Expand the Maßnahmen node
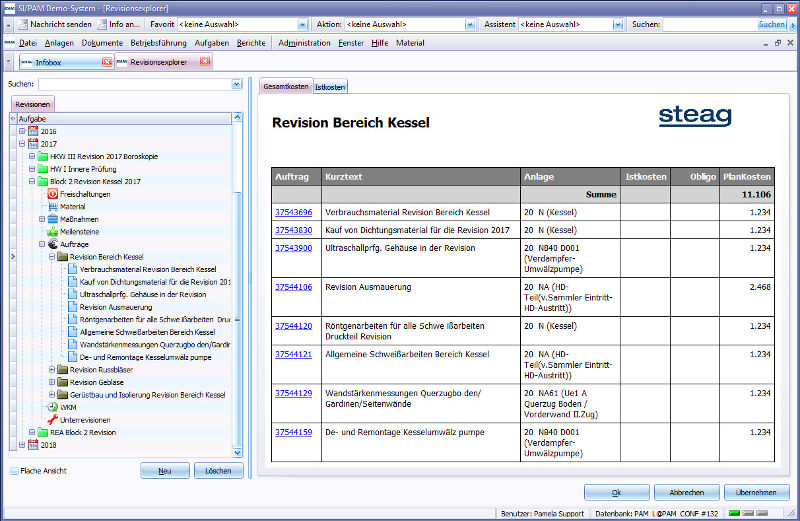Screen dimensions: 800x521 point(42,219)
